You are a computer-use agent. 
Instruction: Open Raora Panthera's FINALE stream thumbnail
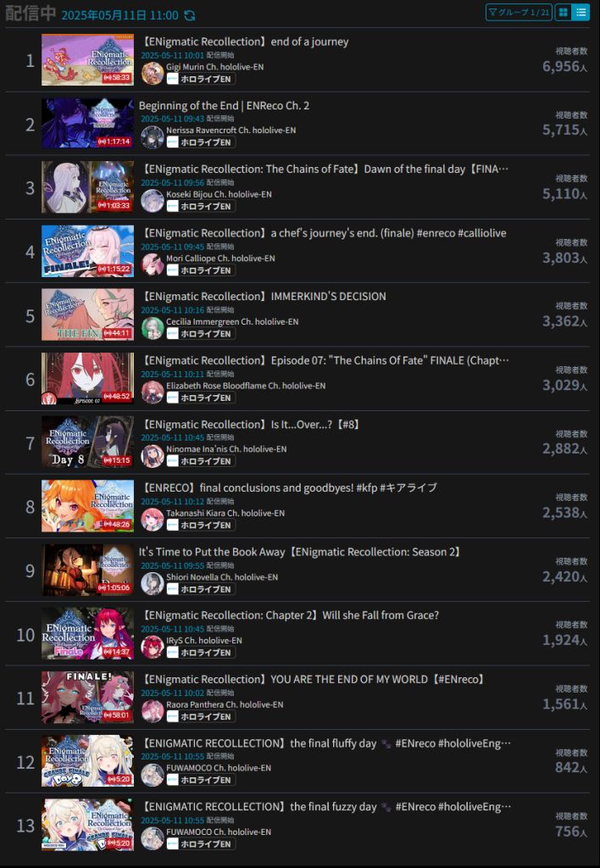(x=87, y=698)
